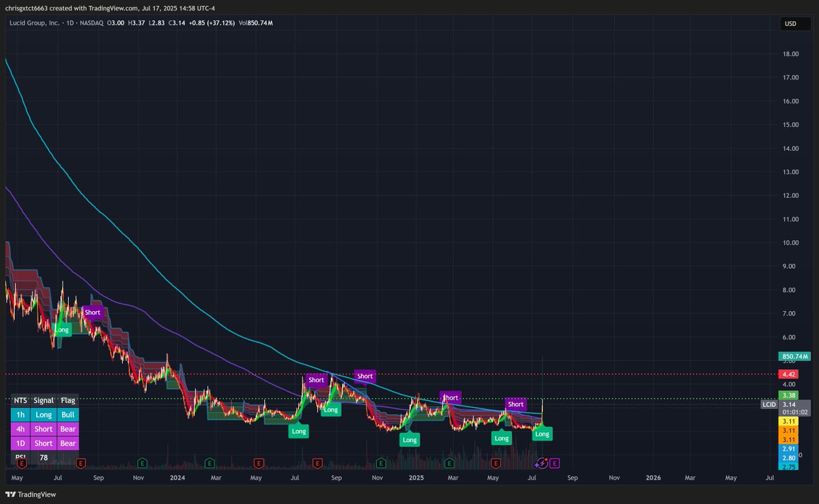Click the 1h timeframe cell in table
Image resolution: width=819 pixels, height=504 pixels.
20,415
